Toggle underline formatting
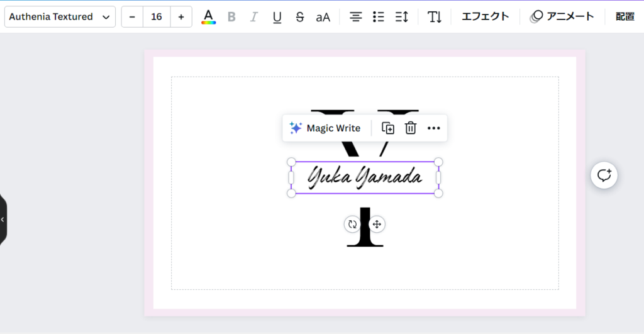644x334 pixels. tap(277, 17)
